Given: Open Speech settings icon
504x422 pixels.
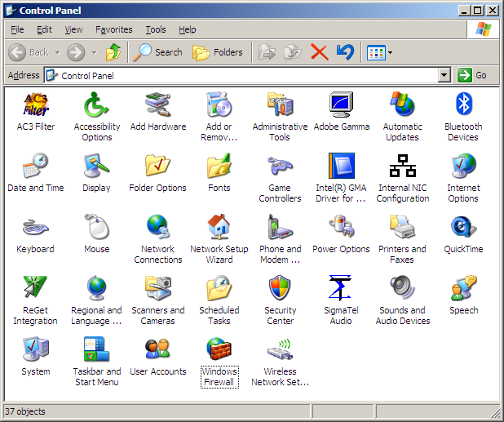Looking at the screenshot, I should 463,287.
